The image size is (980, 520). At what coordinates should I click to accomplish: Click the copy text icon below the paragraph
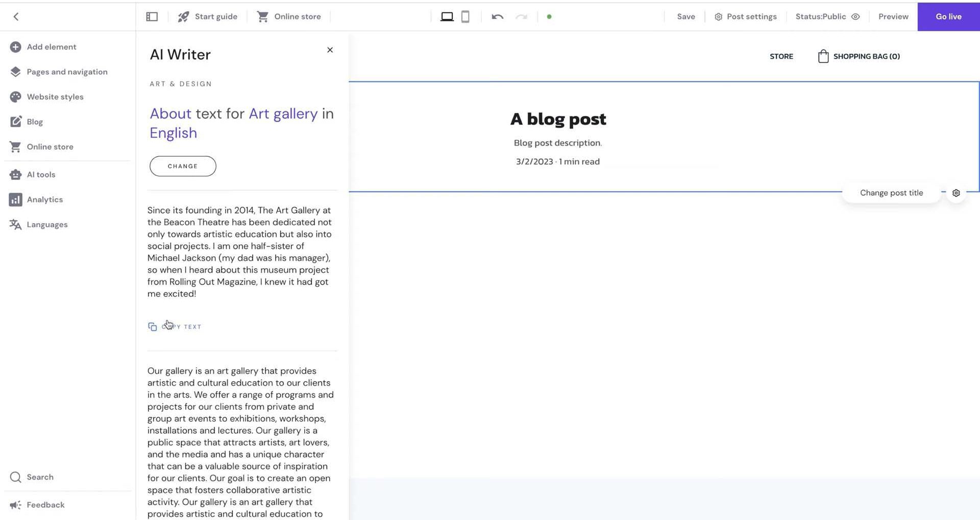152,326
